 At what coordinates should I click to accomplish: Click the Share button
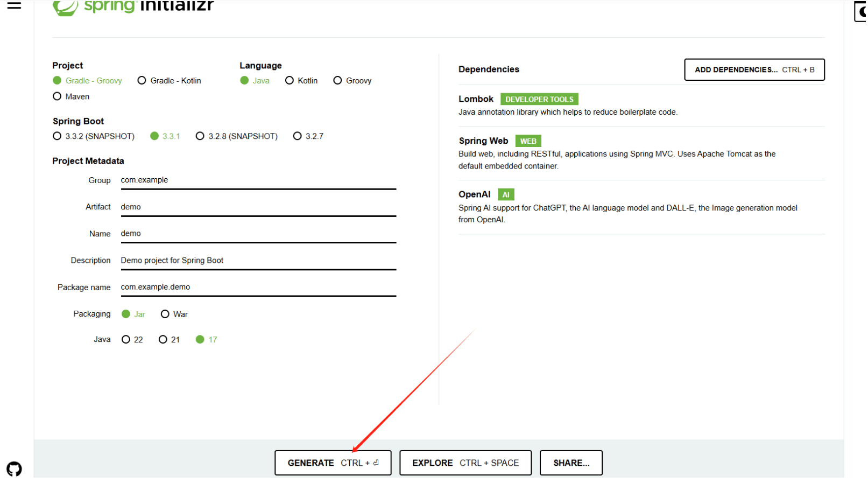pyautogui.click(x=571, y=463)
